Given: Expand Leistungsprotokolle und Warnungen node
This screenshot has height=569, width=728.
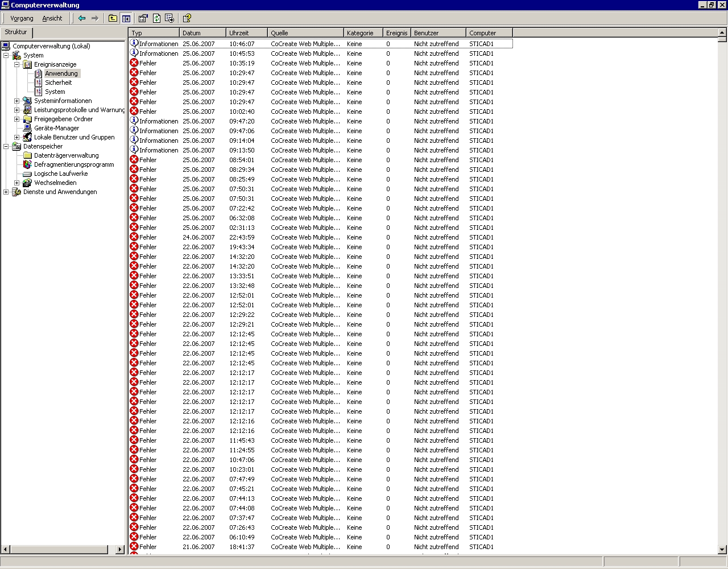Looking at the screenshot, I should (17, 110).
